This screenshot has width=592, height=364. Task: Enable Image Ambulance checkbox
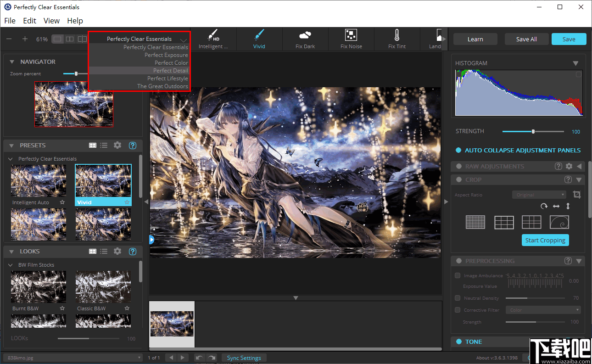[x=458, y=275]
